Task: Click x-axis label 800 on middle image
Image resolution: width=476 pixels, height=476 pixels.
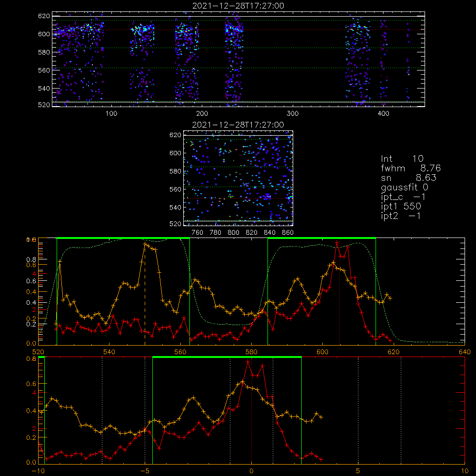Action: point(233,233)
